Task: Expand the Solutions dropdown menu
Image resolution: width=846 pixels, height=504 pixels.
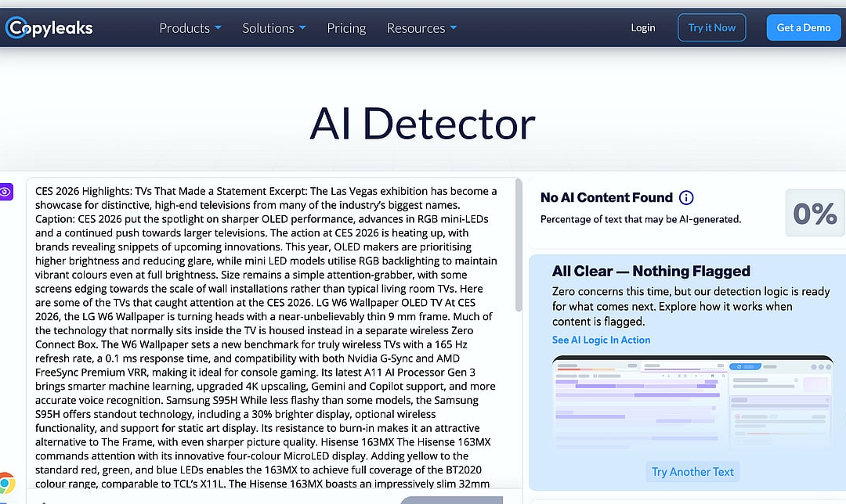Action: (273, 28)
